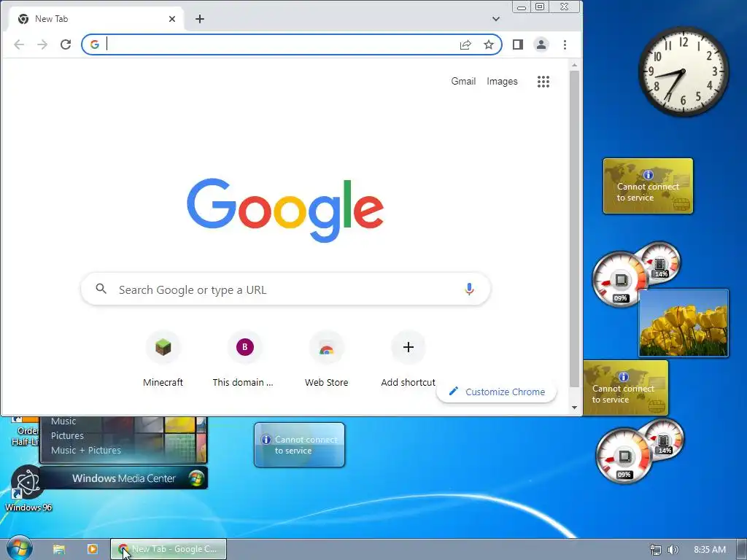Viewport: 747px width, 560px height.
Task: Open Chrome's three-dot menu
Action: point(565,44)
